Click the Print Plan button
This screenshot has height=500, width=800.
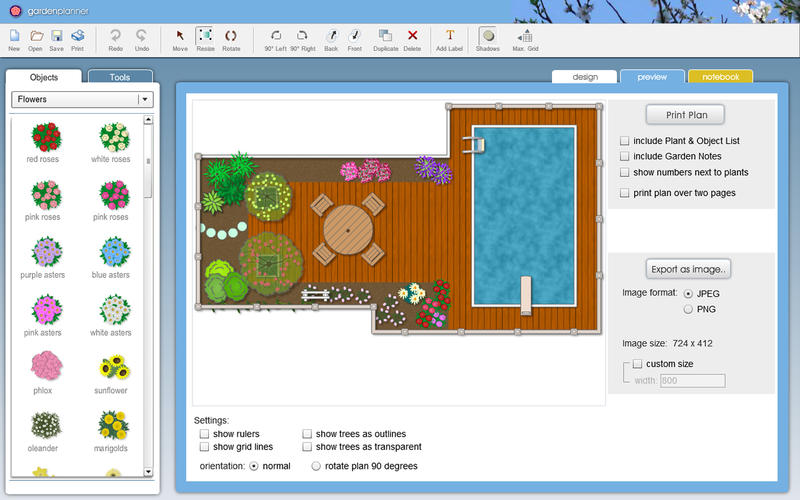[687, 115]
